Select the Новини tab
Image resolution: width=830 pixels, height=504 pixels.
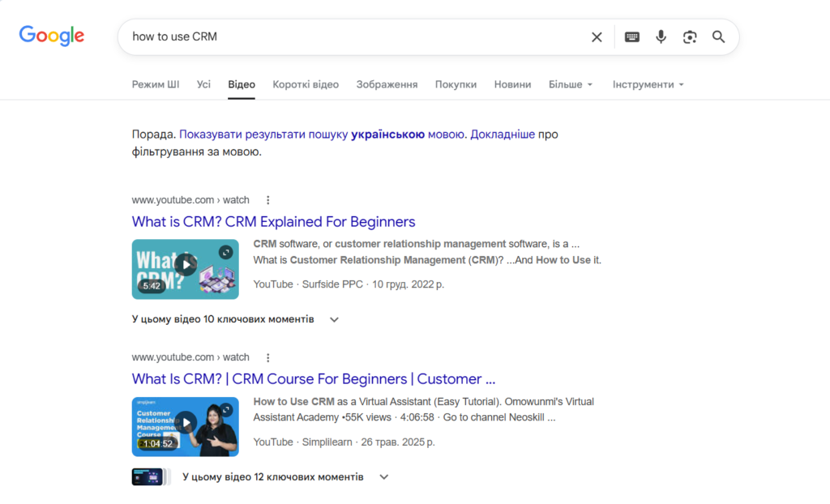512,84
